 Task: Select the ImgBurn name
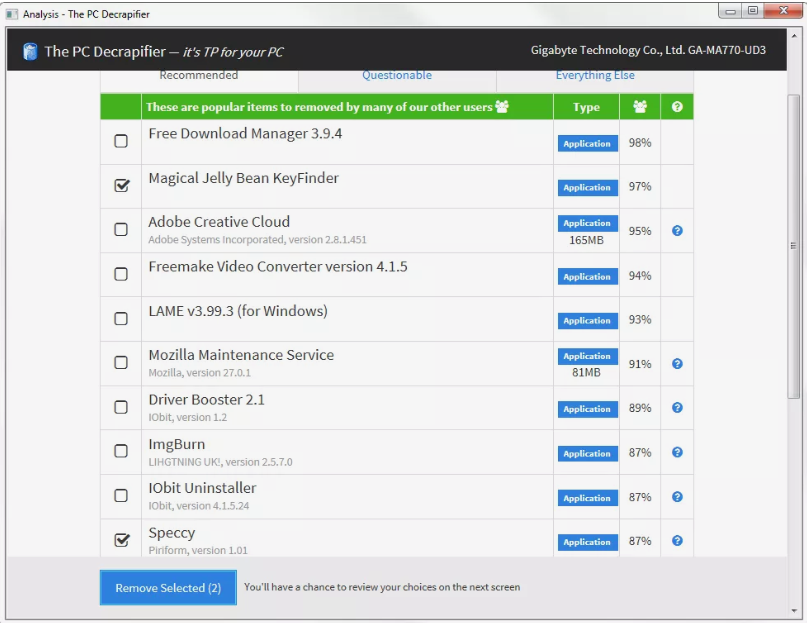click(x=177, y=444)
